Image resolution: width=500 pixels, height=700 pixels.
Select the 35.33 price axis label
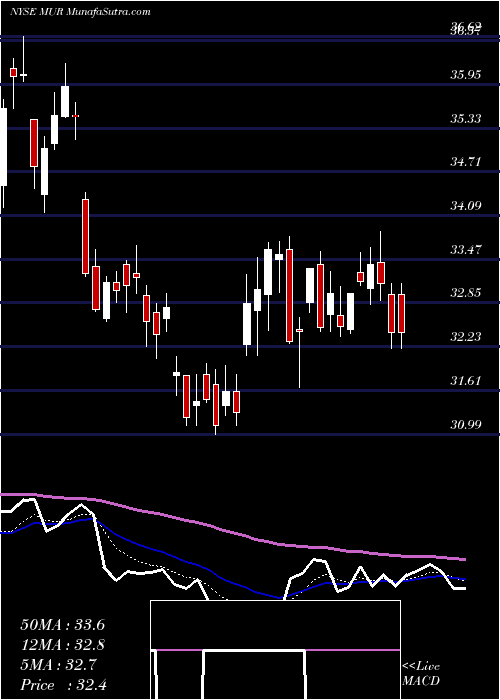[x=466, y=118]
